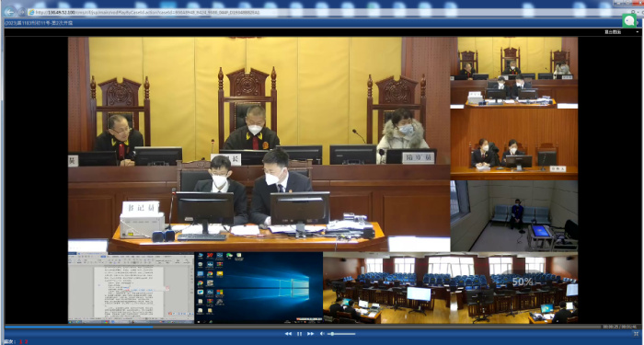This screenshot has height=345, width=644.
Task: Expand the 联合画面 view mode dropdown
Action: (x=620, y=32)
